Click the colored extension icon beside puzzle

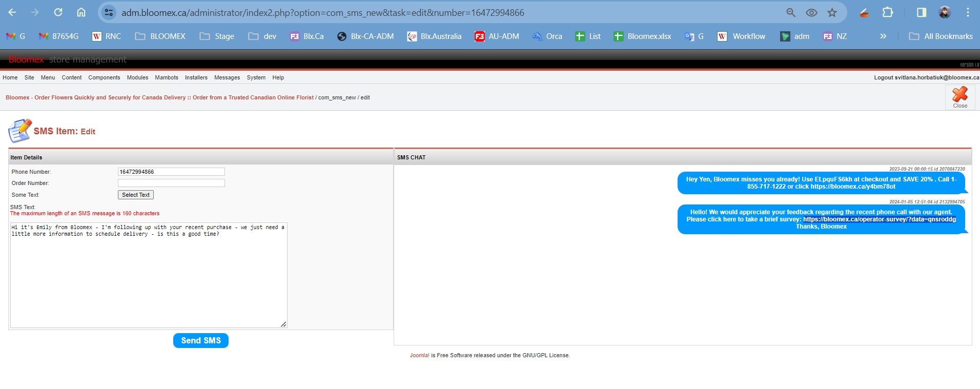865,12
